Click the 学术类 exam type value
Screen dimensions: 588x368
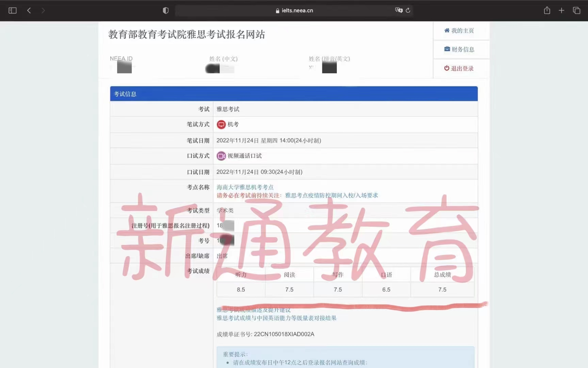click(225, 211)
